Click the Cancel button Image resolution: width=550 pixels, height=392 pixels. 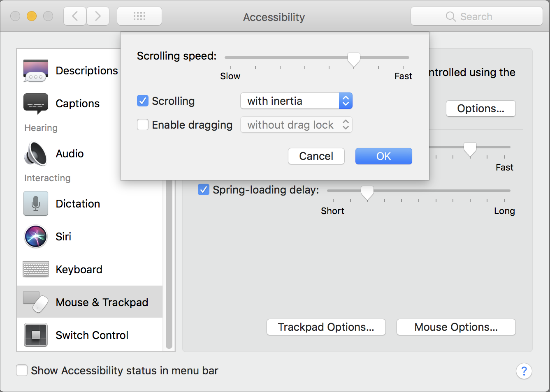point(316,156)
